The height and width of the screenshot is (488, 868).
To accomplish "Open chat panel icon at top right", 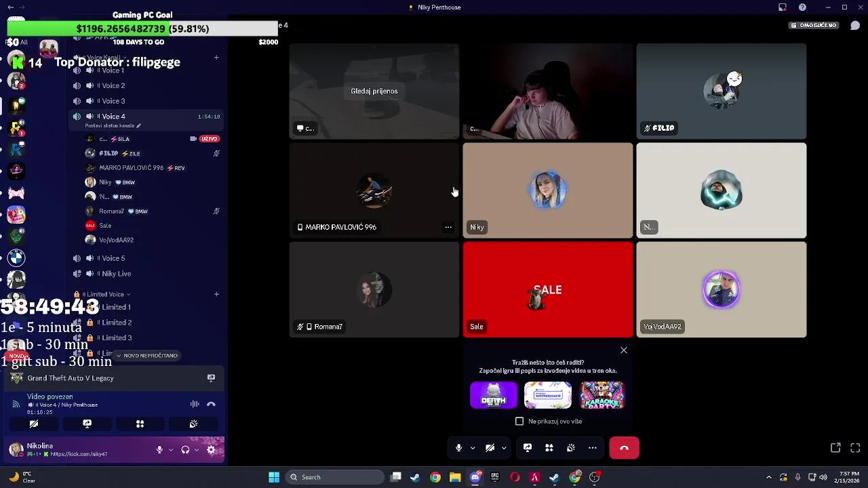I will [855, 25].
